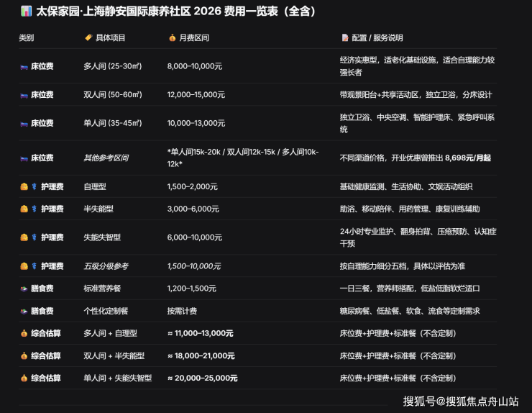Select the price 3,000–6,000元

click(193, 209)
